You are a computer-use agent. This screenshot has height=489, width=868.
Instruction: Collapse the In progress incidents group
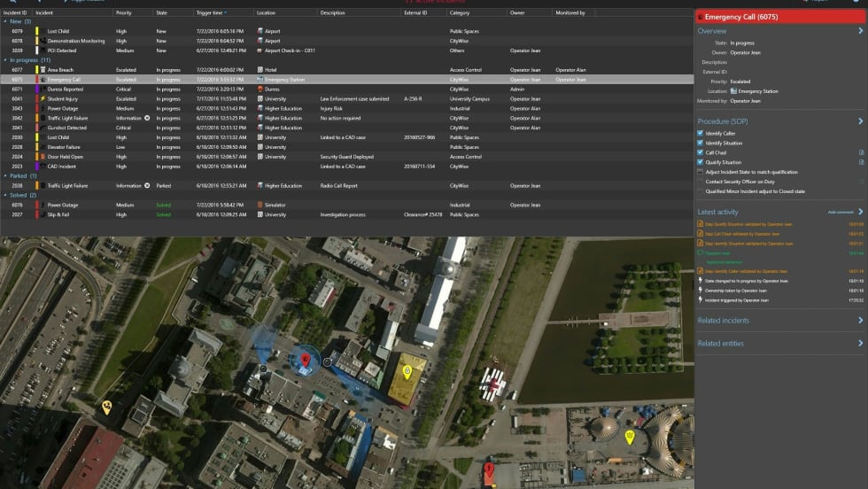click(x=4, y=60)
